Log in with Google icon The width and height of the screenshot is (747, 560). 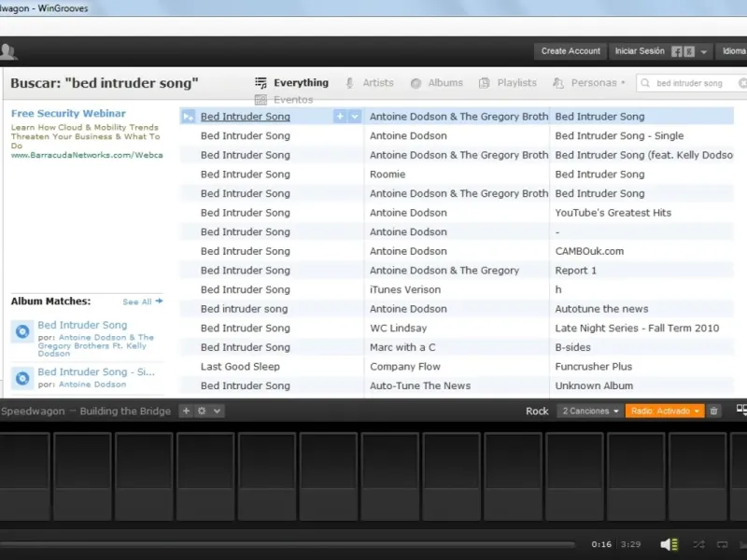(x=689, y=51)
